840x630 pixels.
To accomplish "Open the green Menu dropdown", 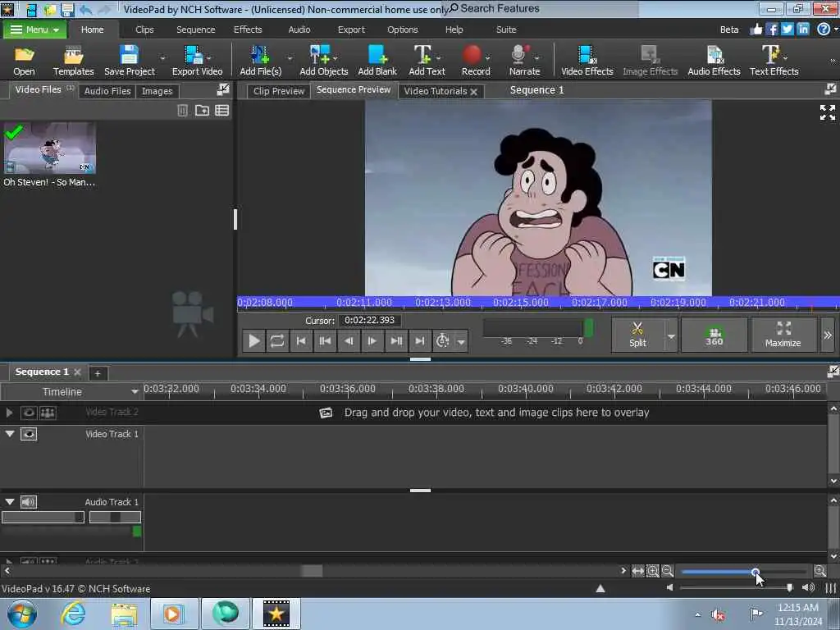I will pyautogui.click(x=34, y=30).
